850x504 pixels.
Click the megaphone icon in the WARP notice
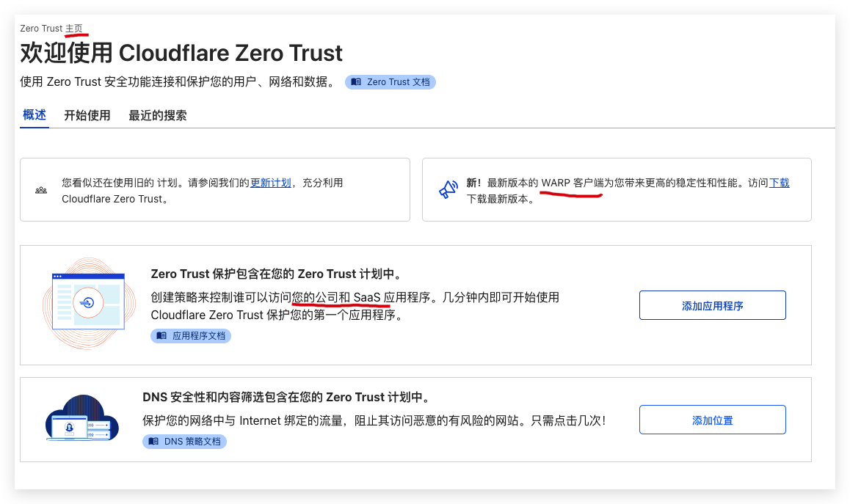tap(448, 190)
